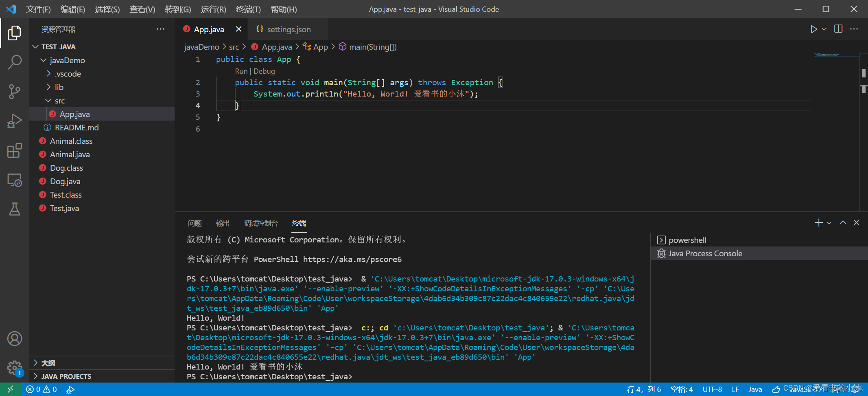Viewport: 868px width, 396px height.
Task: Open the Run and Debug view
Action: click(x=15, y=121)
